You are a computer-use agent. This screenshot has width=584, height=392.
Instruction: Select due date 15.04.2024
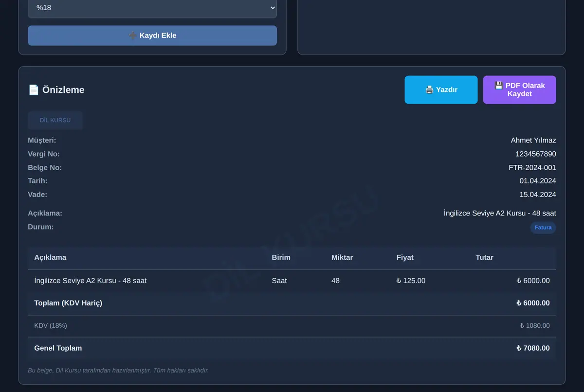pos(538,195)
